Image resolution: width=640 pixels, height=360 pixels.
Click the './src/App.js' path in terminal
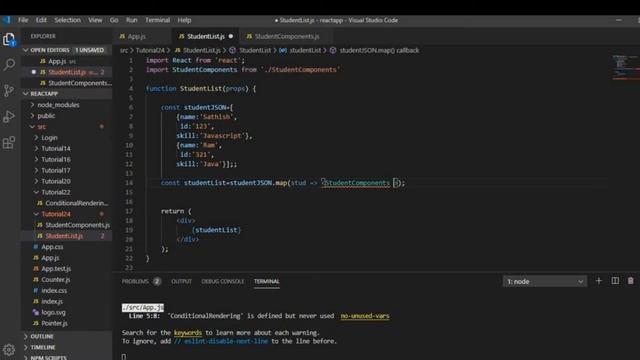click(143, 307)
